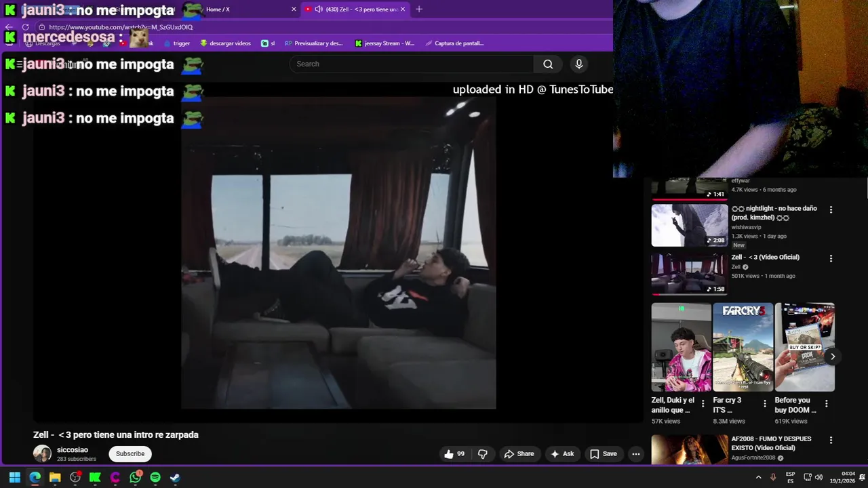The width and height of the screenshot is (868, 488).
Task: Open the Captura de pantall... bookmark
Action: (454, 43)
